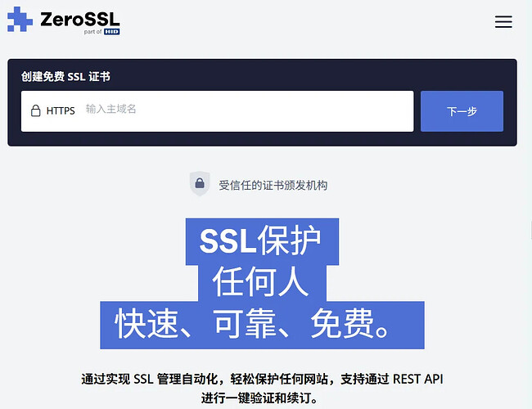The image size is (532, 409).
Task: Click the 快速、可靠、免费。 headline banner
Action: [x=262, y=325]
